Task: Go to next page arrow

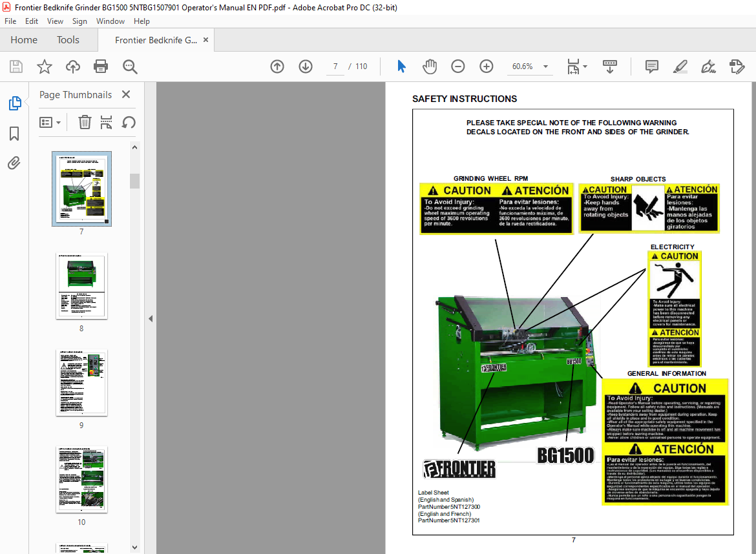Action: tap(306, 67)
